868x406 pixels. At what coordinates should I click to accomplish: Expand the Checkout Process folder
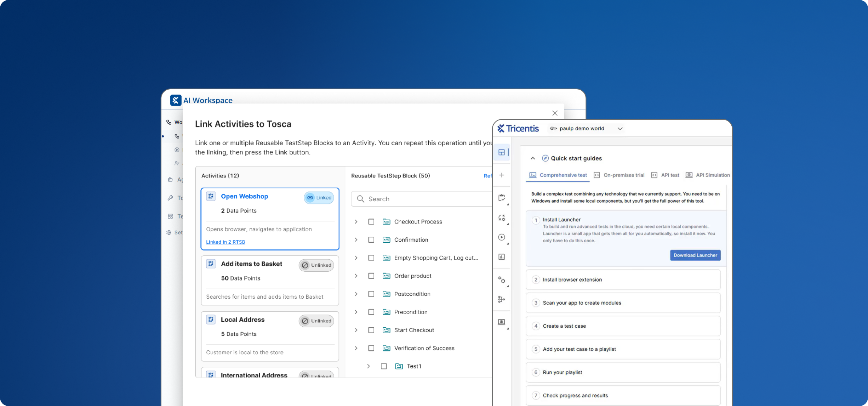pos(356,222)
